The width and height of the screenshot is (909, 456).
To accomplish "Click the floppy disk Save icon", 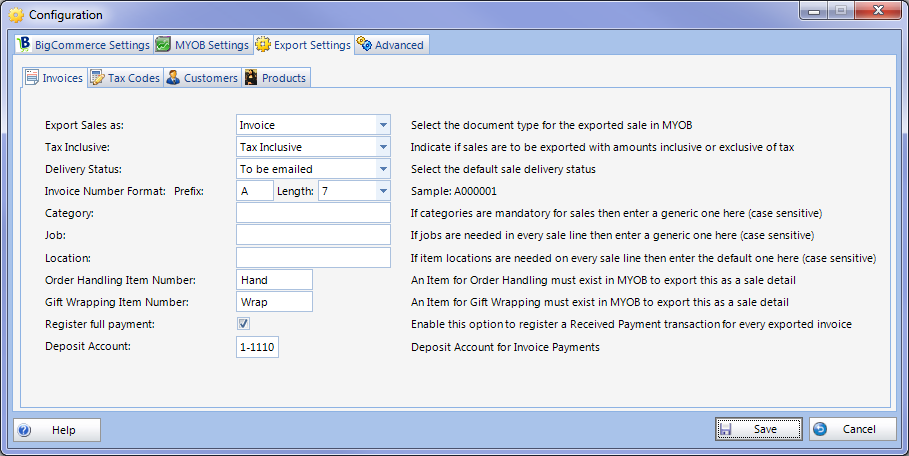I will point(725,429).
